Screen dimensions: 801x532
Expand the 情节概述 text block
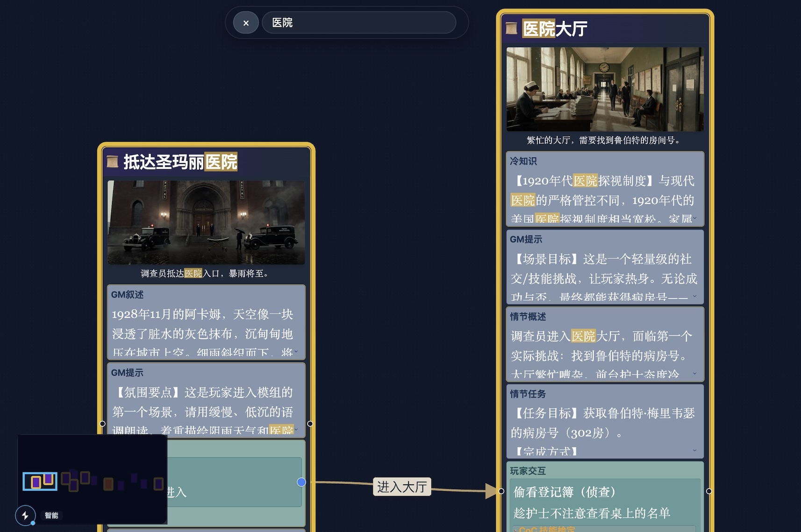(x=695, y=373)
